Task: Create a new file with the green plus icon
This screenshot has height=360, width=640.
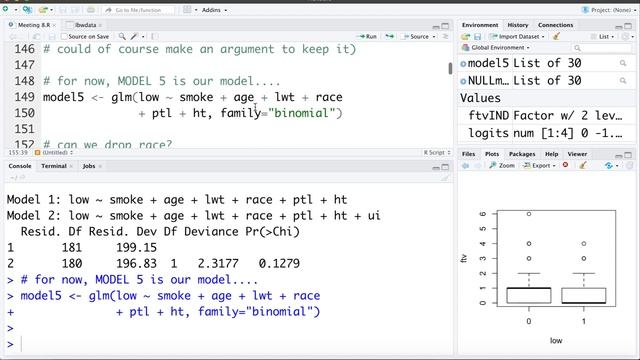Action: pos(5,9)
